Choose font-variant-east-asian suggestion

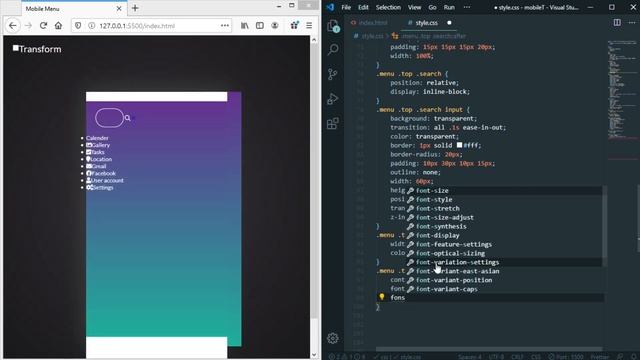click(504, 271)
